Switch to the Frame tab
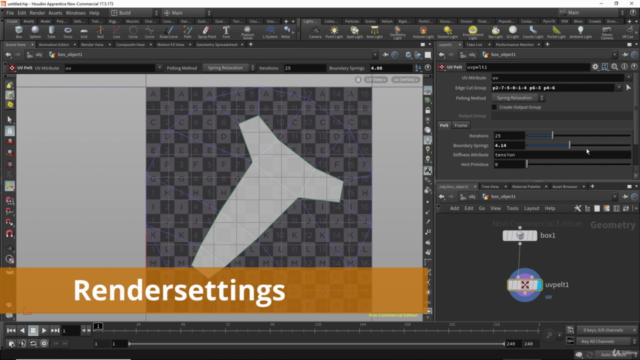The image size is (640, 360). click(x=460, y=125)
